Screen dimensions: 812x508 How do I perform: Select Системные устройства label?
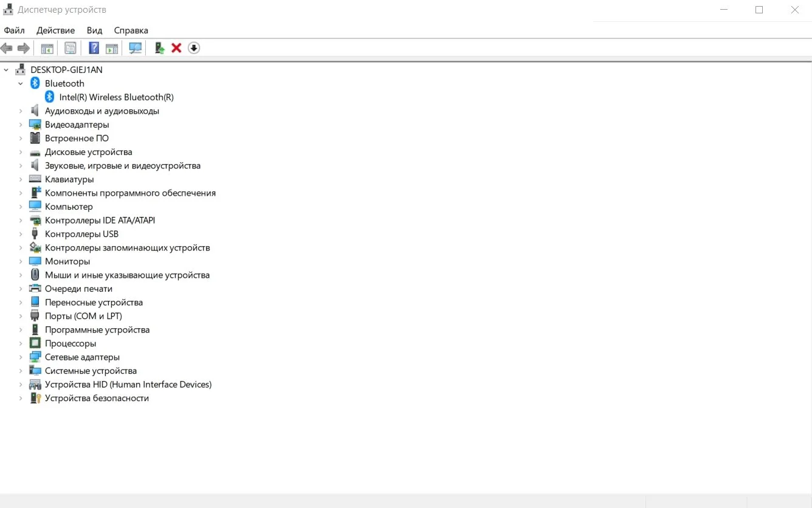(91, 371)
